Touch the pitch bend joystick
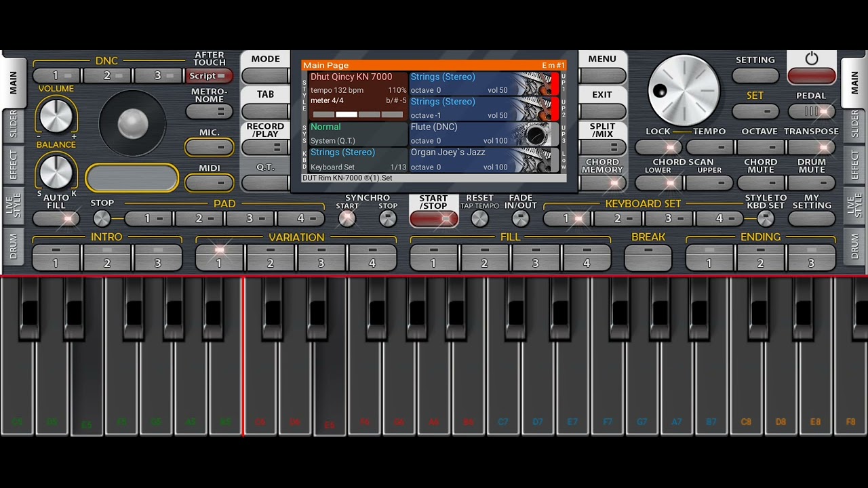 [x=132, y=123]
